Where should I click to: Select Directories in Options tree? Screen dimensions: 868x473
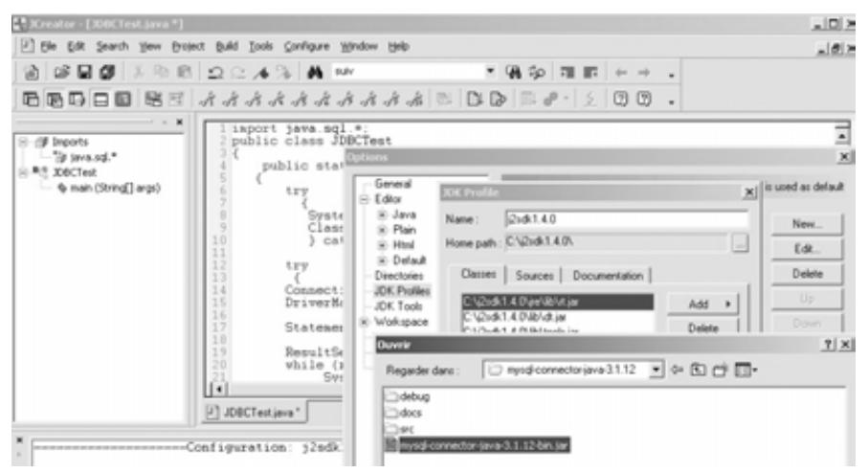pos(398,275)
